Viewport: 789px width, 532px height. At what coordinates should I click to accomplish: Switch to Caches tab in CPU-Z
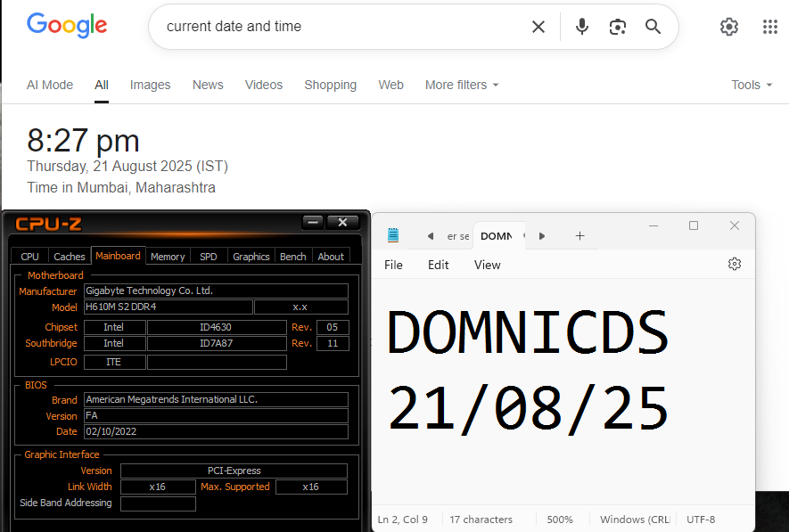tap(70, 257)
